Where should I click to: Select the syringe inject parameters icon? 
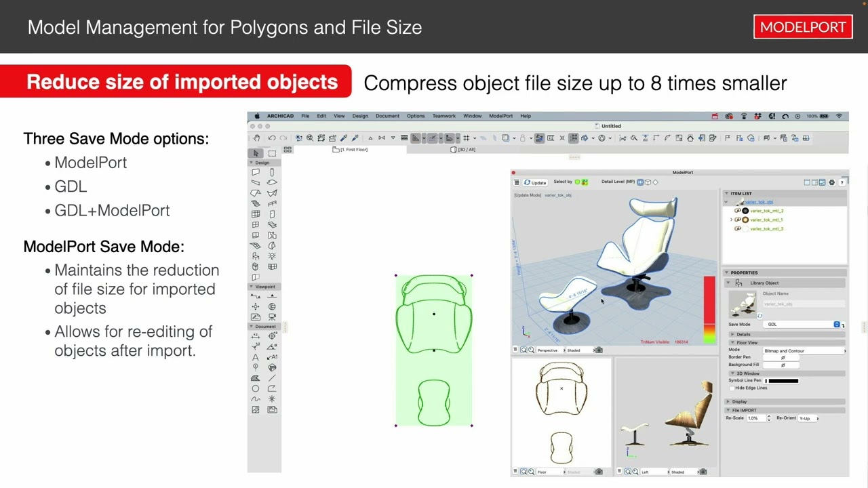[x=355, y=138]
